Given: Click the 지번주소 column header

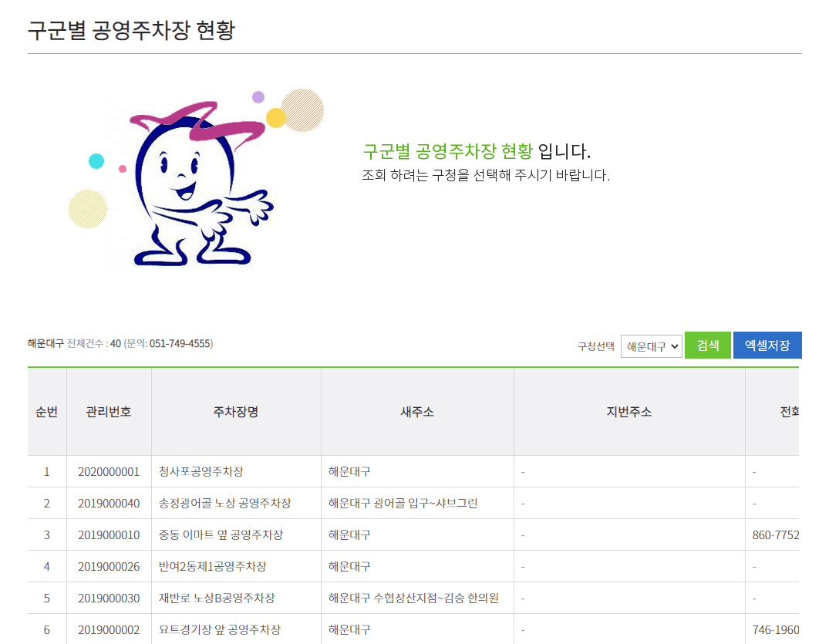Looking at the screenshot, I should (629, 411).
